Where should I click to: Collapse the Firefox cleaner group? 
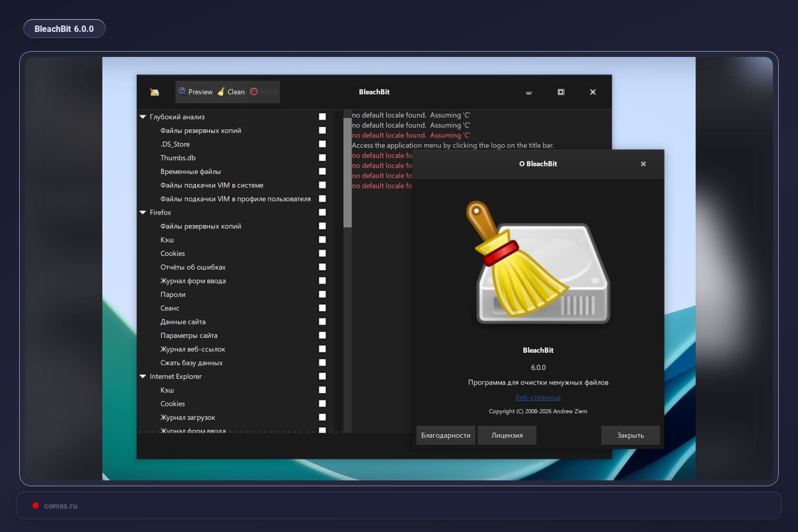pyautogui.click(x=143, y=212)
